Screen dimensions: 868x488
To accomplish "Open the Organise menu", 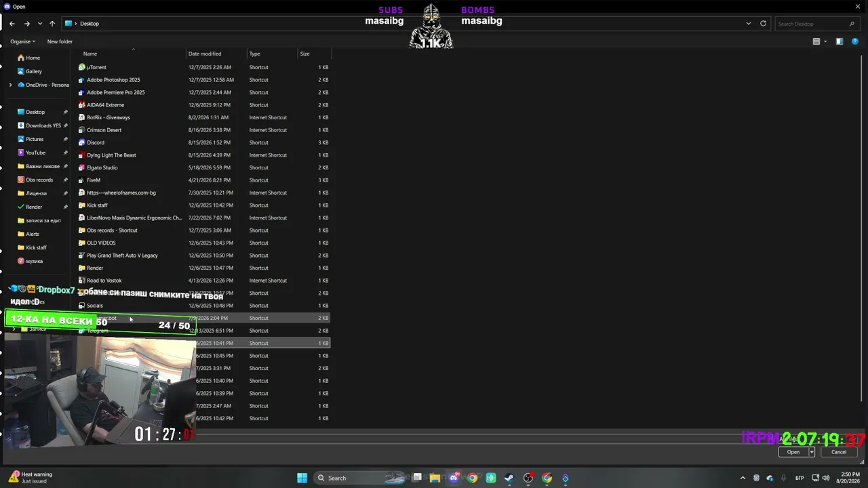I will tap(22, 41).
